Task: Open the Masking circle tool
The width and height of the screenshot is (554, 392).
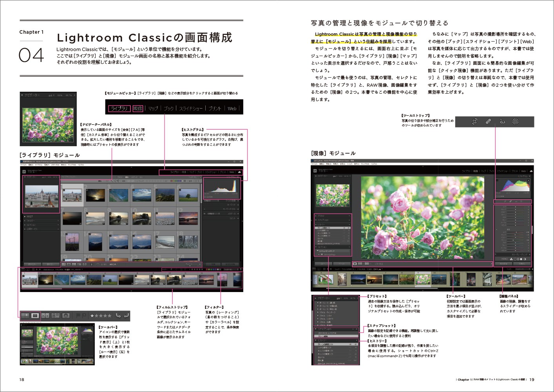Action: coord(516,122)
